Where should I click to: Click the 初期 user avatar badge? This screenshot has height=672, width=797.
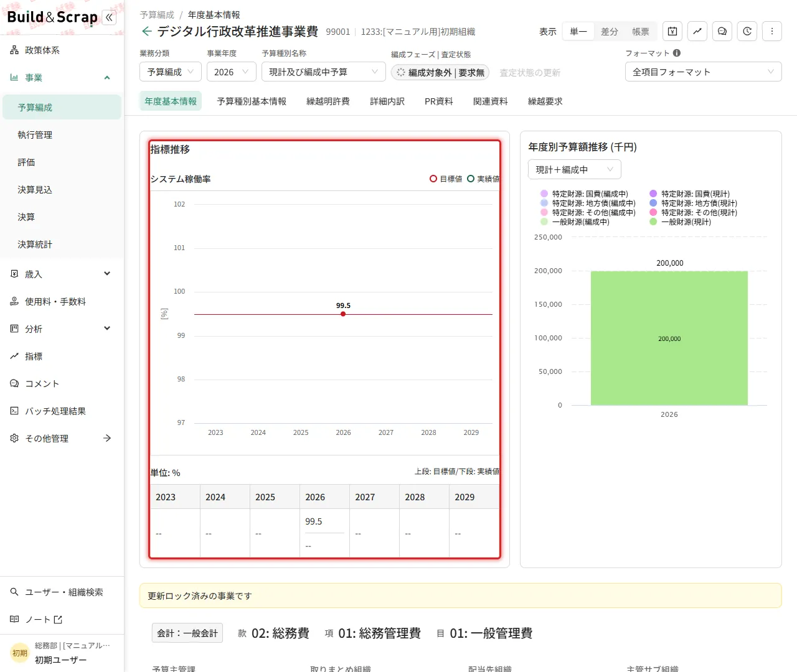click(20, 653)
